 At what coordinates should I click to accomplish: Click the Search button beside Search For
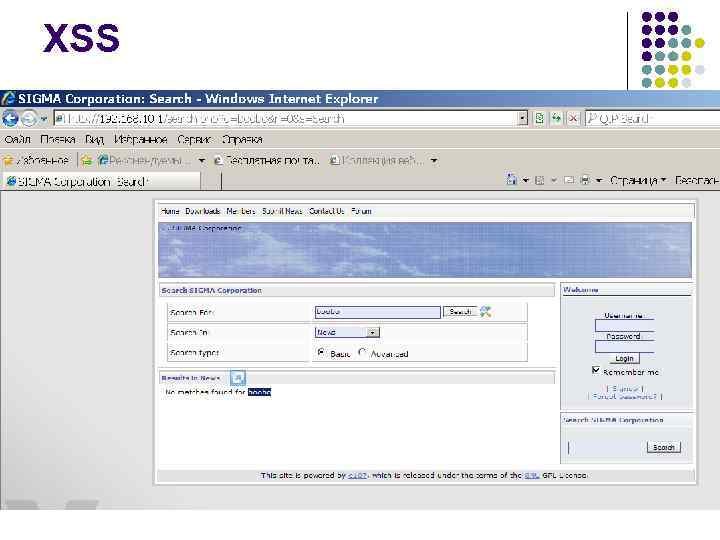(x=460, y=312)
